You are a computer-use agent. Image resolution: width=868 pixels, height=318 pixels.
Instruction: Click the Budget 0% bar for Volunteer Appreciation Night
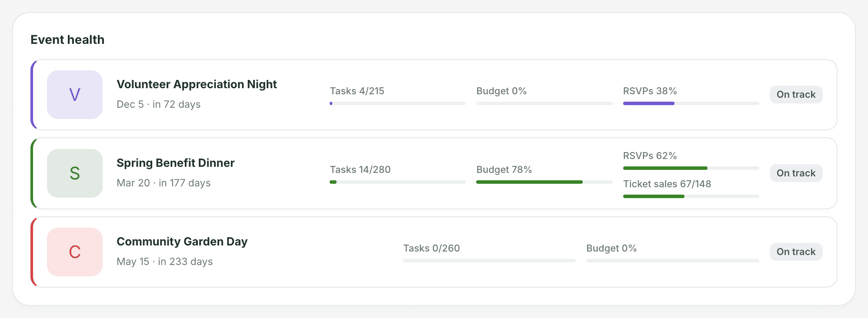[544, 103]
